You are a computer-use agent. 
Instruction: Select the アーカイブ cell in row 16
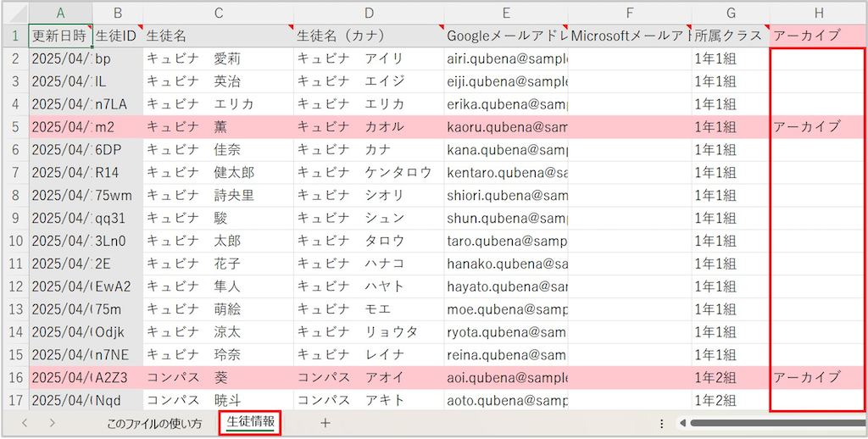pos(818,377)
